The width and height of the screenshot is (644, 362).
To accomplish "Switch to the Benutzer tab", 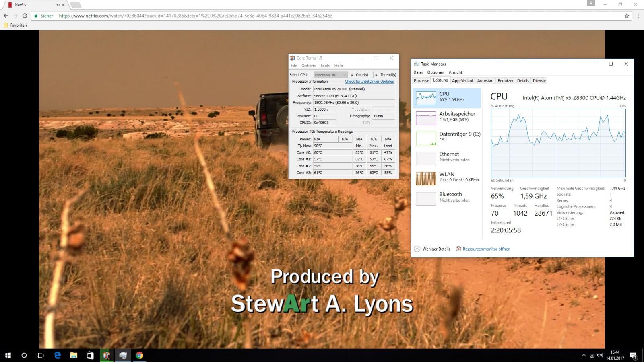I will pos(505,81).
